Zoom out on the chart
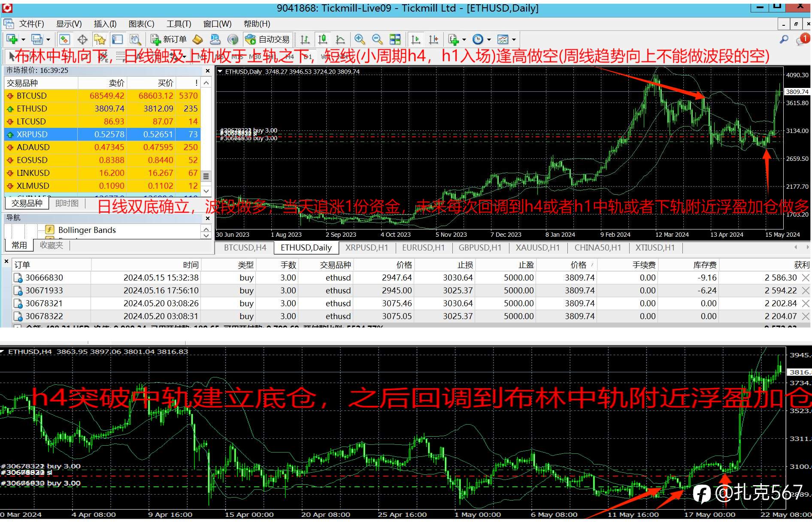The height and width of the screenshot is (522, 812). (x=377, y=39)
